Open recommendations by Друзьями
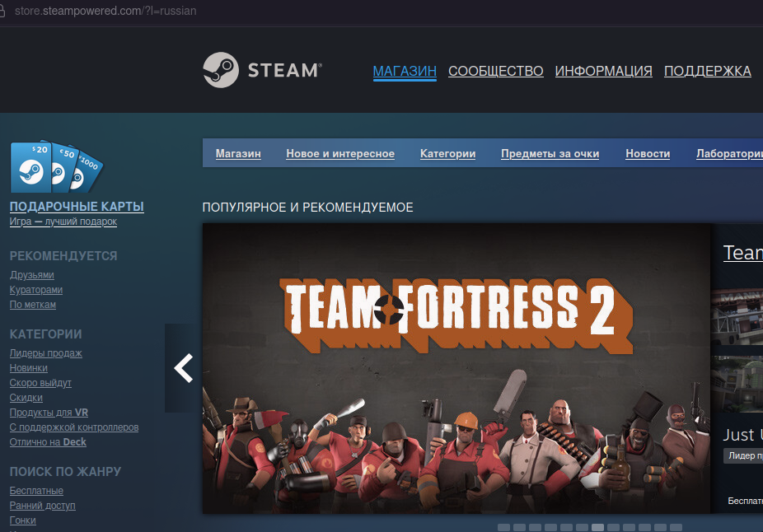This screenshot has height=532, width=763. 31,275
